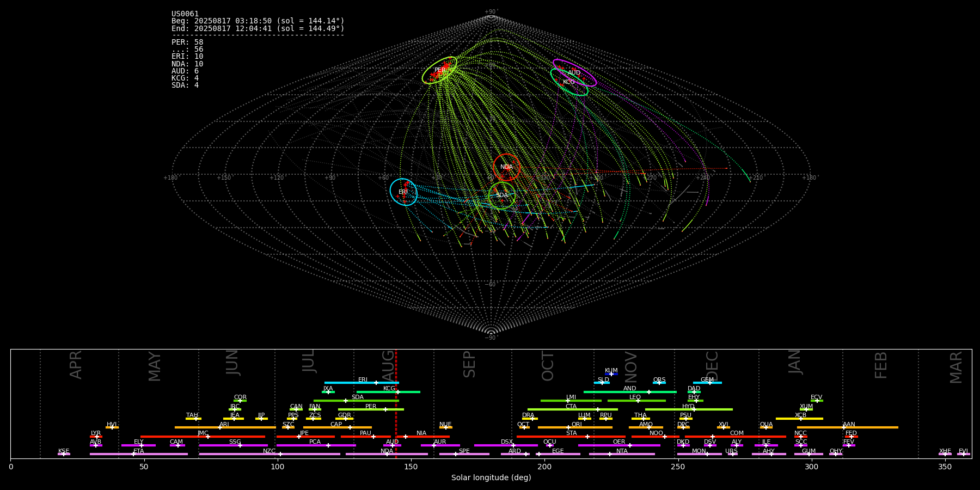Click the NDA pink bar in timeline
The height and width of the screenshot is (490, 980).
tap(387, 454)
